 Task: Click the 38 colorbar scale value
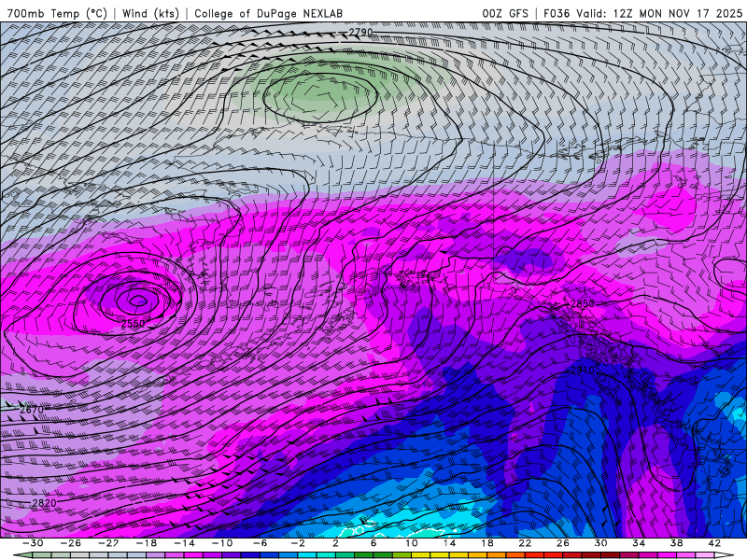[x=676, y=543]
